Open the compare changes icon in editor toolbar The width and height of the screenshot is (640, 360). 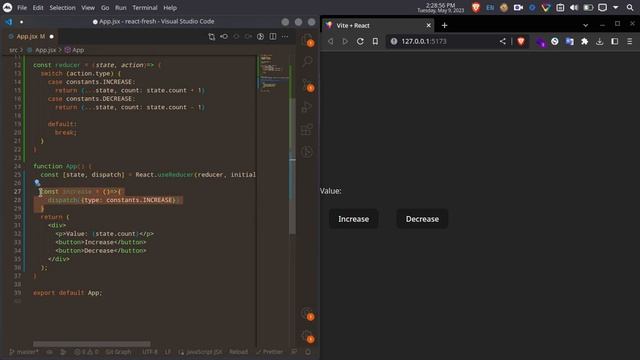click(211, 36)
